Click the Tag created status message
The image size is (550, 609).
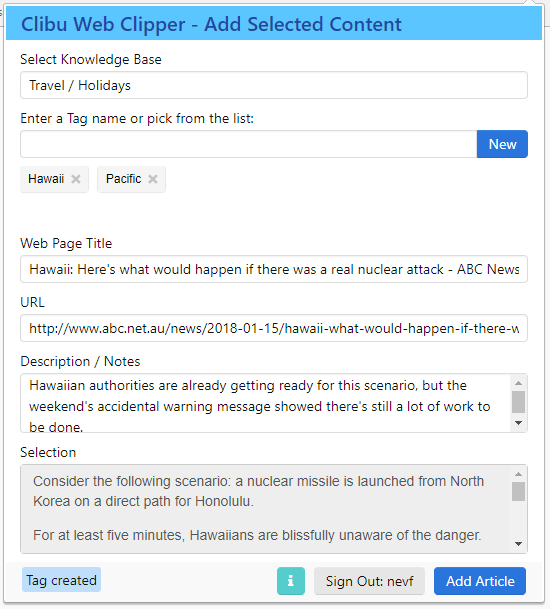tap(61, 580)
